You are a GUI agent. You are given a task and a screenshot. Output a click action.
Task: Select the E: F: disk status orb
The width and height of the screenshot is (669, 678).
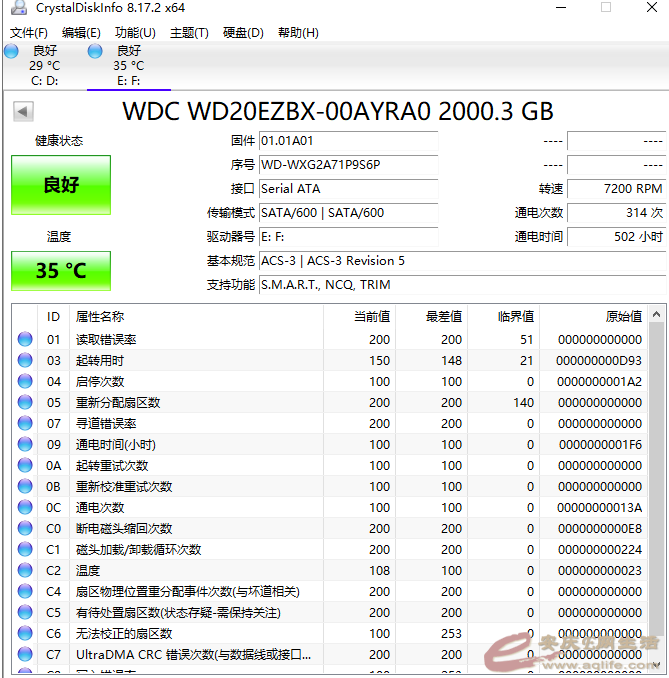coord(95,51)
